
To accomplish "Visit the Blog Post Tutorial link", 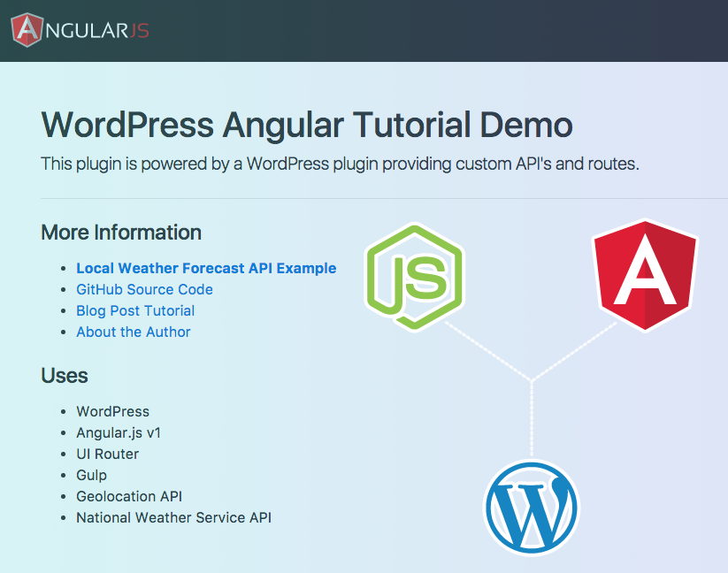I will (x=135, y=311).
